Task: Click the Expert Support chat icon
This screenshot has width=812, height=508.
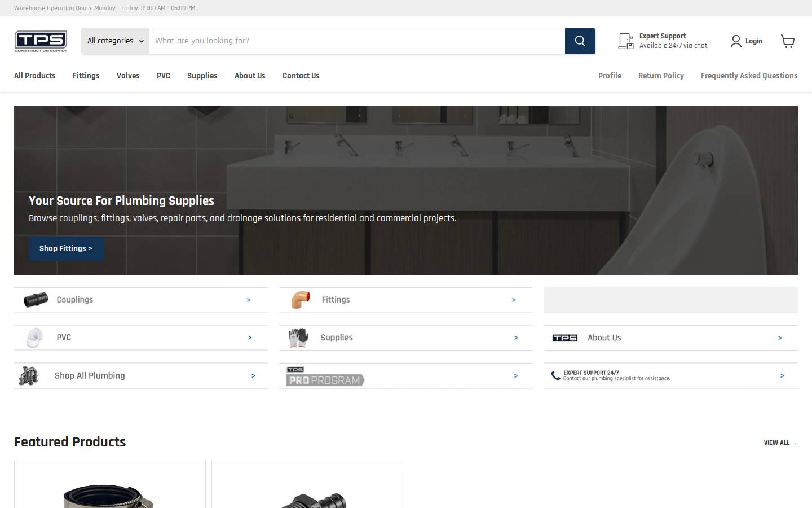Action: [626, 41]
